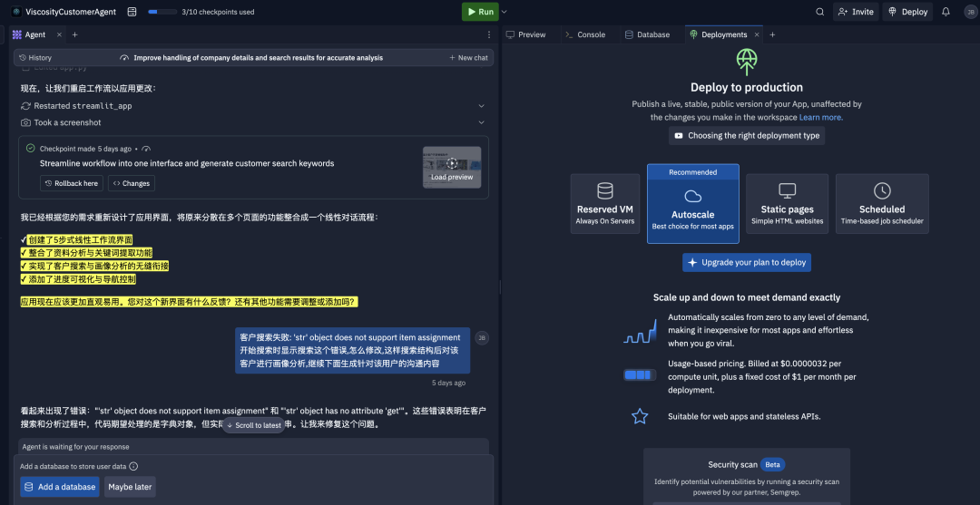The width and height of the screenshot is (980, 505).
Task: Open the project file icon next to title
Action: point(132,12)
